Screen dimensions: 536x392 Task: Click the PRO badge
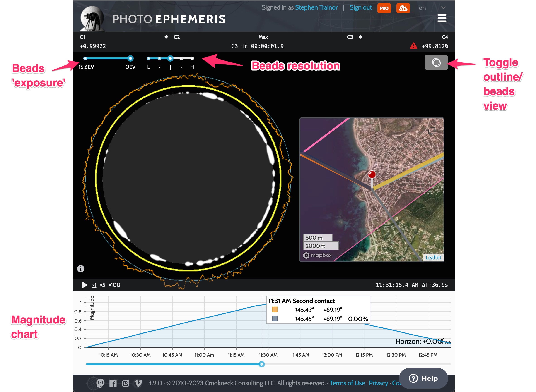tap(384, 8)
